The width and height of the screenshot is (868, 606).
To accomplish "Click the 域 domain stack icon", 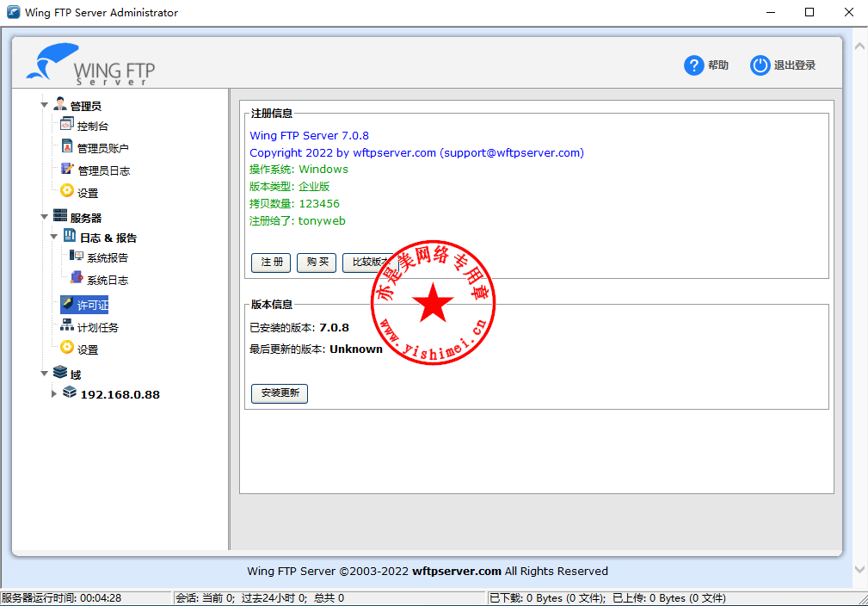I will pyautogui.click(x=59, y=372).
